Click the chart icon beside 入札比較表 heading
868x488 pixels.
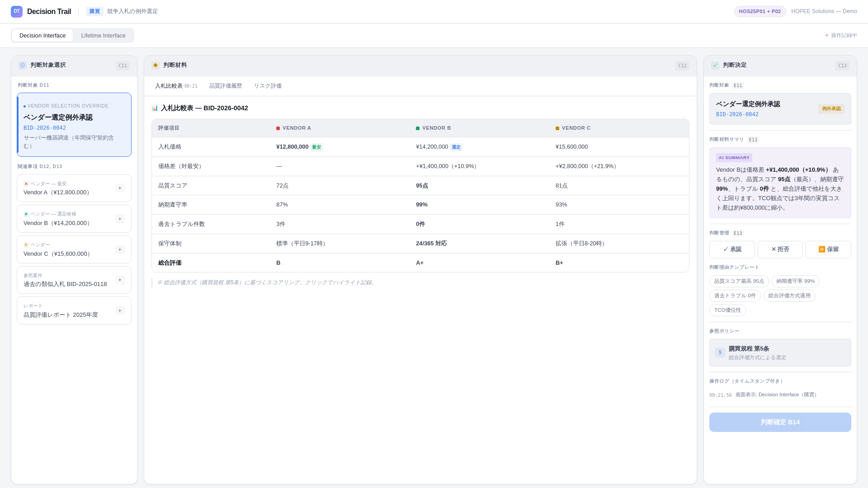point(155,108)
